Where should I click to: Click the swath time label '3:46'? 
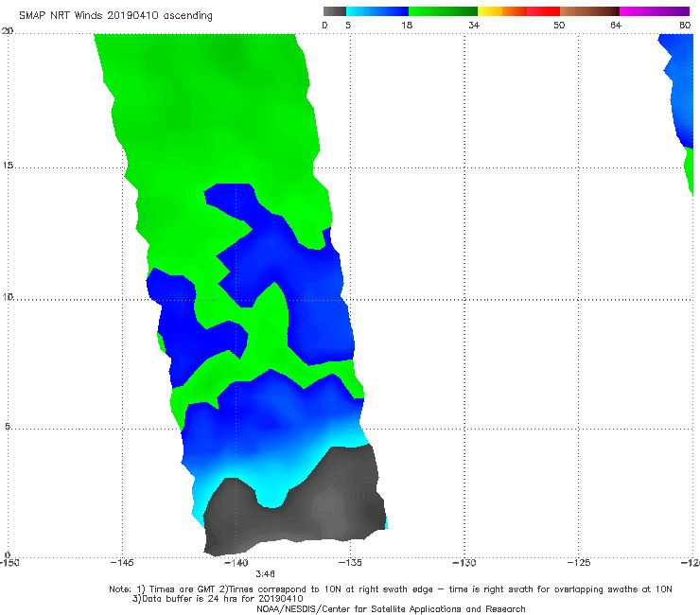[265, 574]
